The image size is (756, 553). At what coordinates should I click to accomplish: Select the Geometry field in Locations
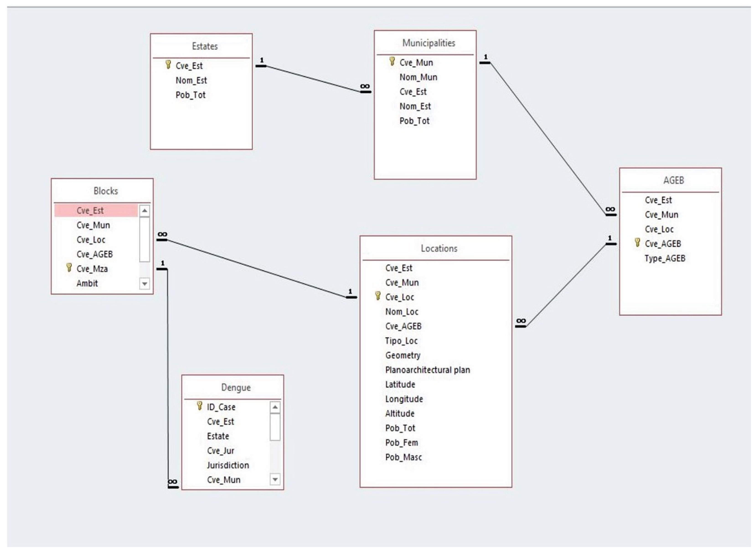403,355
